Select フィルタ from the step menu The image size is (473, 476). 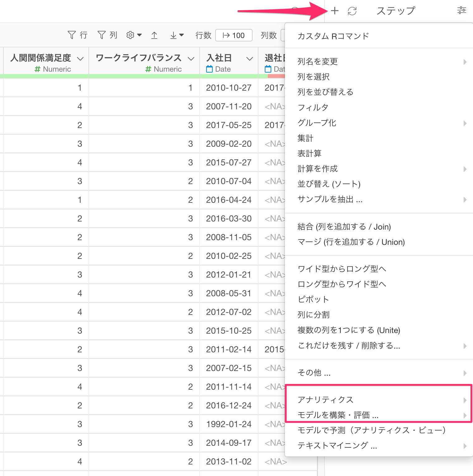[x=313, y=107]
